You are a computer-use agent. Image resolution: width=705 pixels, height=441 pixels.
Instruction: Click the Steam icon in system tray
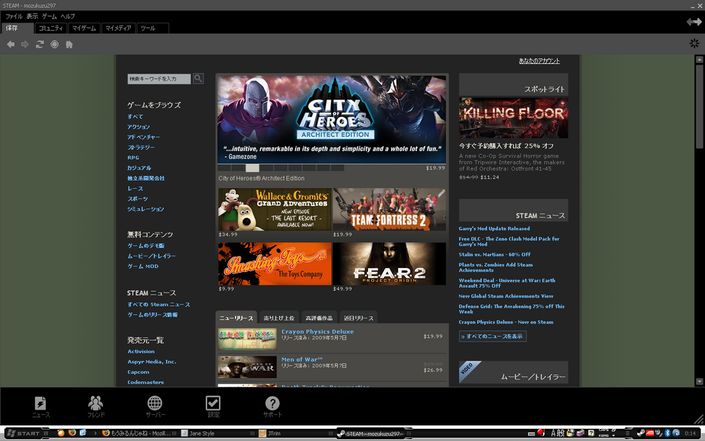(641, 433)
